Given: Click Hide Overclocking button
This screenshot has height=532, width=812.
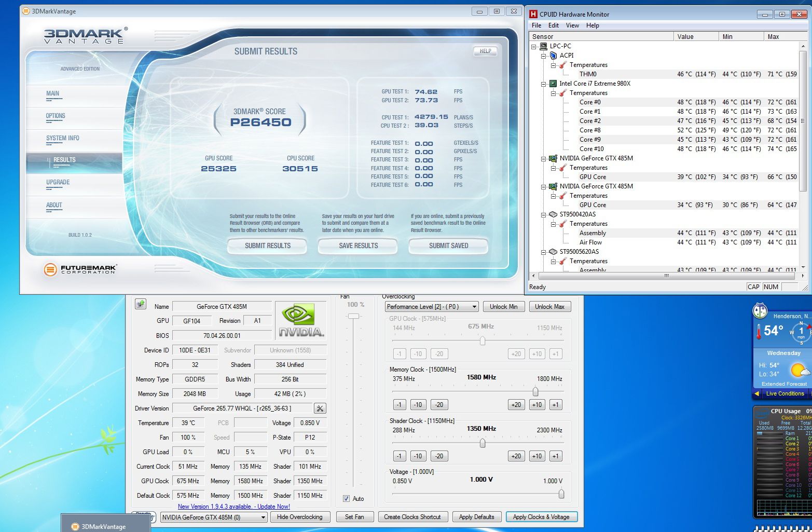Looking at the screenshot, I should (299, 517).
